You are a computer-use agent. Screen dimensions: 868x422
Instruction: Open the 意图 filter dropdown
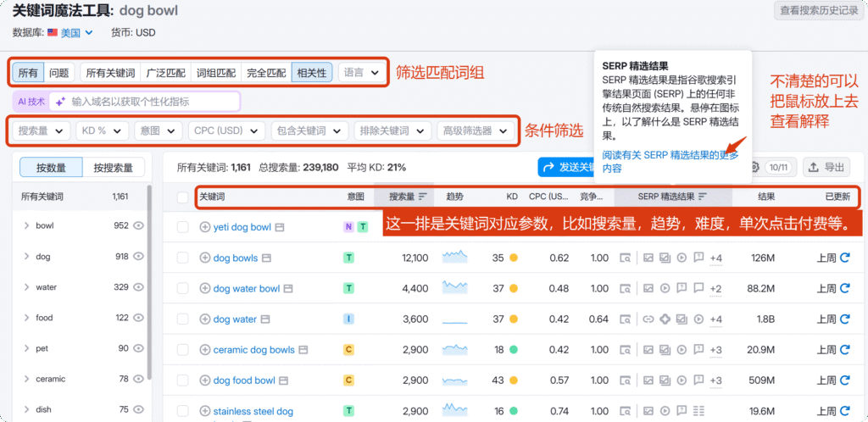(x=159, y=131)
